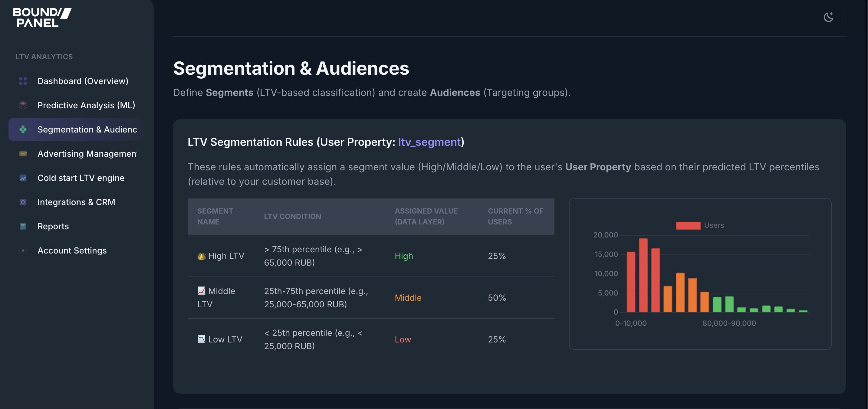Viewport: 868px width, 409px height.
Task: Click the Predictive Analysis layers icon
Action: (x=23, y=106)
